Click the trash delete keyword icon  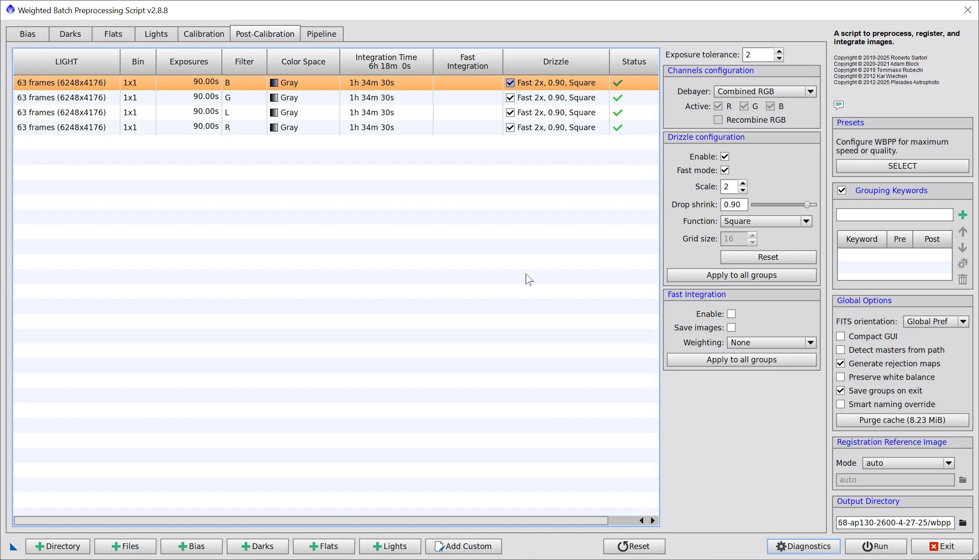[962, 279]
